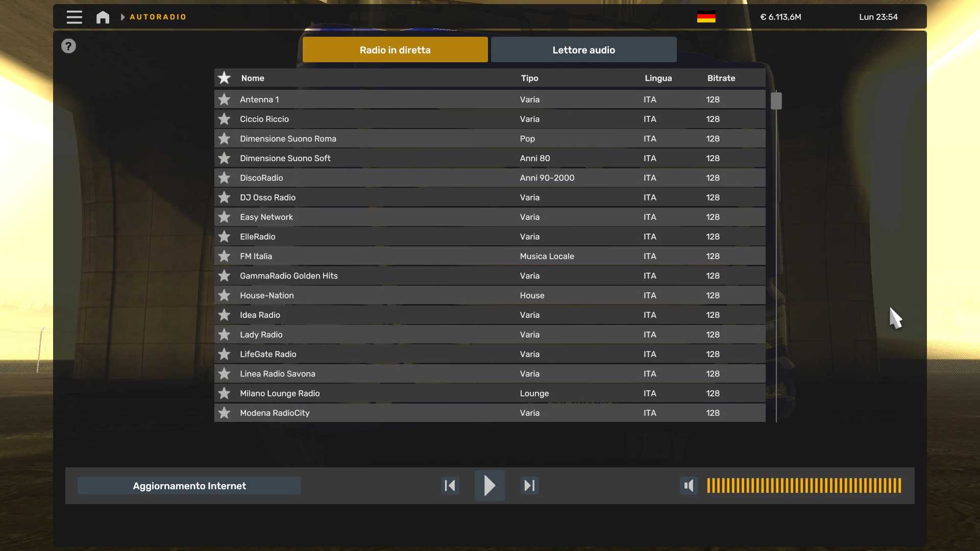The width and height of the screenshot is (980, 551).
Task: Click the station list scrollbar handle
Action: pyautogui.click(x=776, y=101)
